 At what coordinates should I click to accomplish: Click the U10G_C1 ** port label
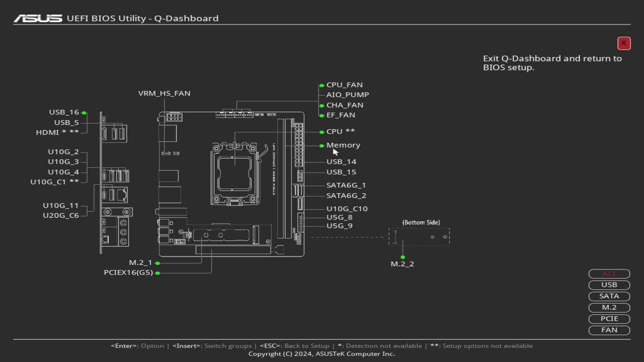tap(54, 182)
